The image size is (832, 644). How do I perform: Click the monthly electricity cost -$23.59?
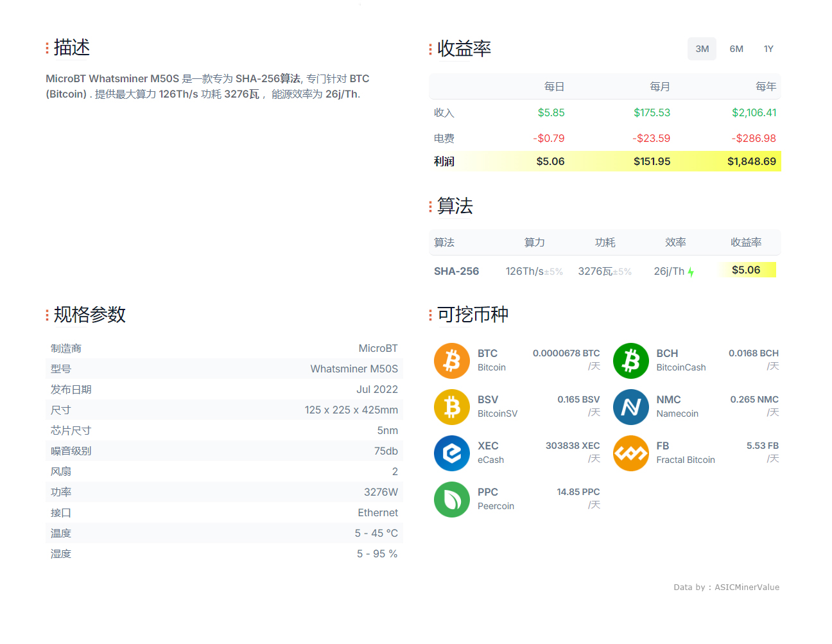(x=651, y=138)
